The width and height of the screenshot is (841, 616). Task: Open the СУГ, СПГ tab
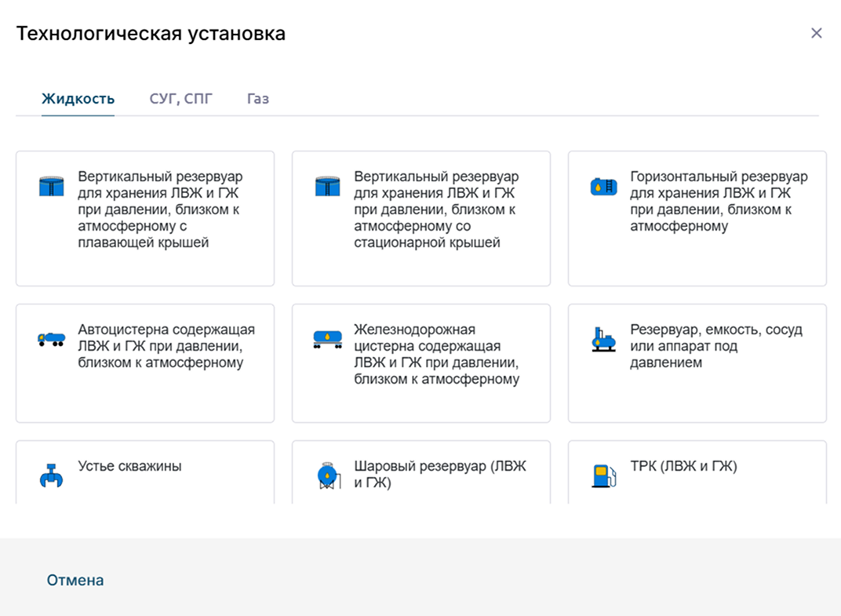click(180, 99)
